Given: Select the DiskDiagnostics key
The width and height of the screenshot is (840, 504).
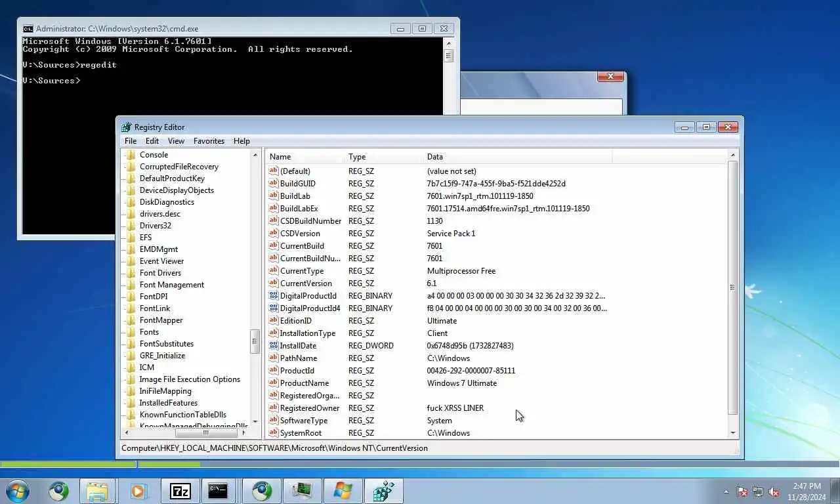Looking at the screenshot, I should tap(167, 202).
